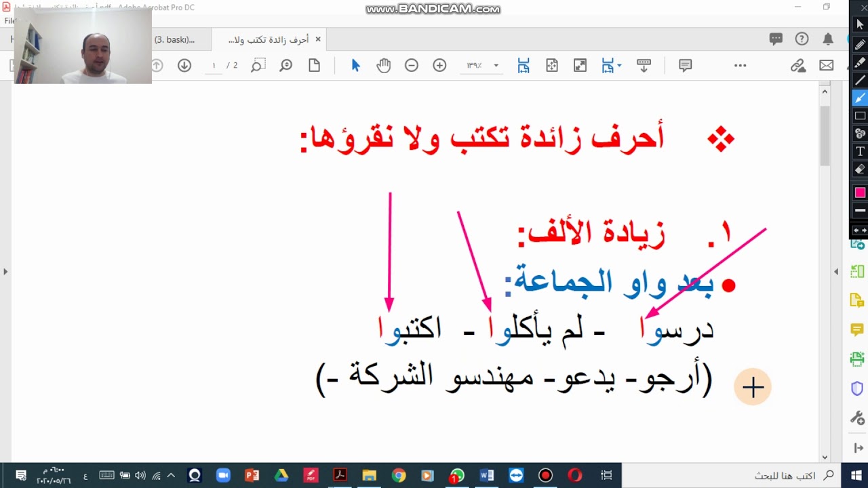Expand the left navigation pane arrow
Screen dimensions: 868x488
coord(5,272)
